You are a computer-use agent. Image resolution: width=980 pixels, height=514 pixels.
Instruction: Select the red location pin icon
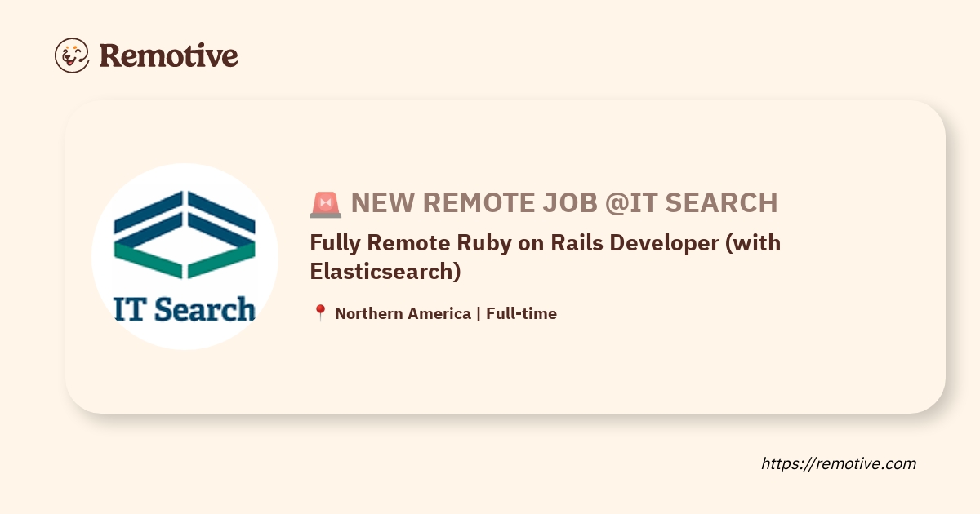click(x=320, y=313)
